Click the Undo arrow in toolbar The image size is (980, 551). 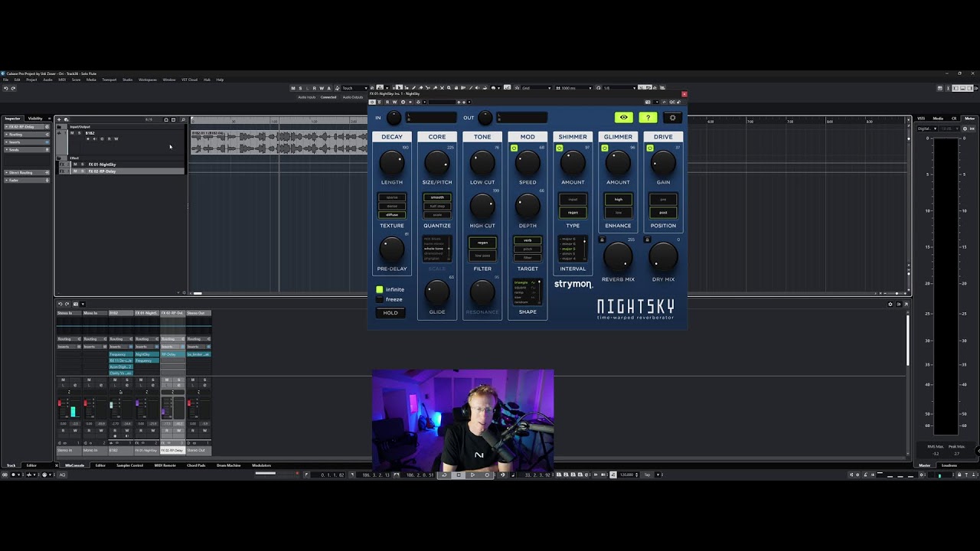click(x=5, y=88)
